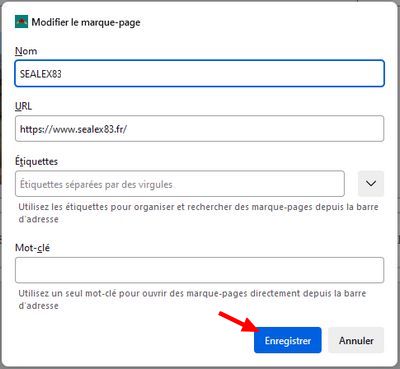Click the 'Modifier le marque-page' title
Viewport: 400px width, 369px height.
(x=86, y=22)
